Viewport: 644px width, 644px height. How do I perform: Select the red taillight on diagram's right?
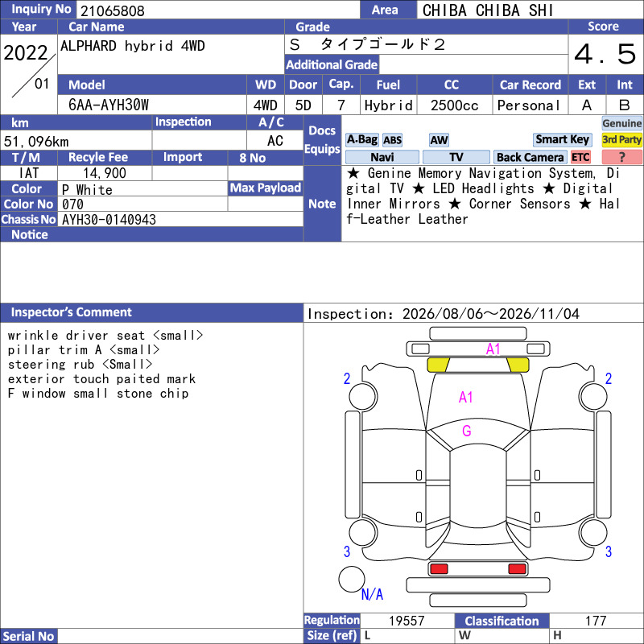(x=517, y=569)
